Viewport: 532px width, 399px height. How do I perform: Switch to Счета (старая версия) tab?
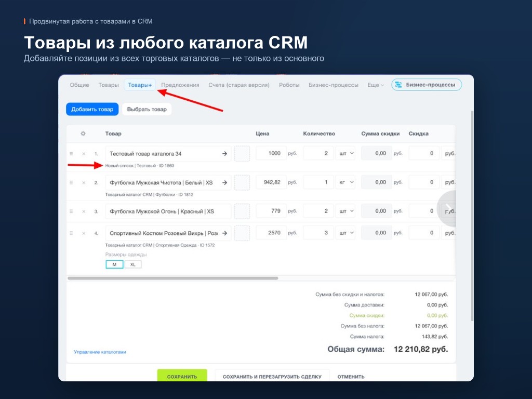click(239, 85)
